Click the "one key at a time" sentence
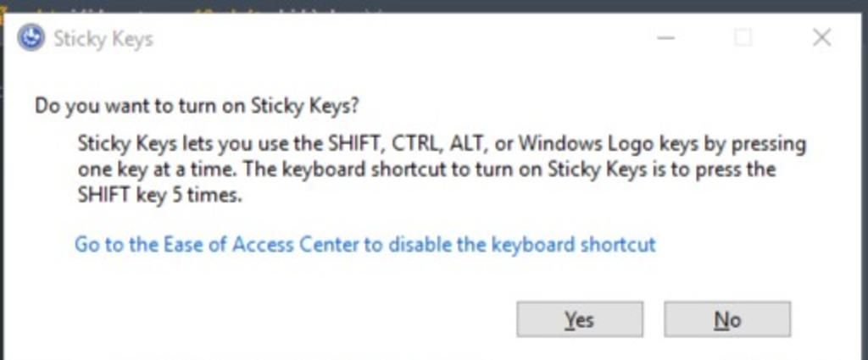 157,169
